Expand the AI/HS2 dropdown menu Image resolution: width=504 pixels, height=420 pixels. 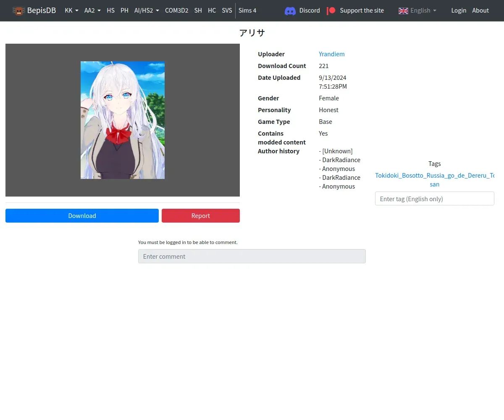(147, 10)
